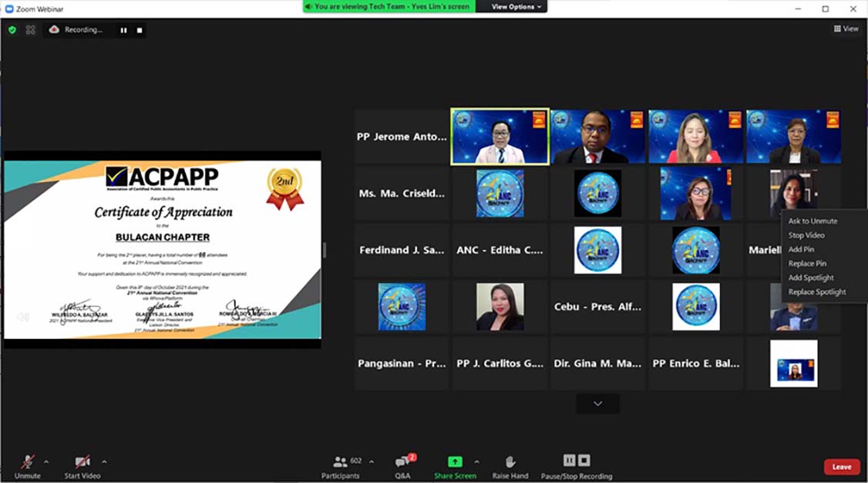The width and height of the screenshot is (868, 483).
Task: Click the shared ACPAPP certificate image
Action: (162, 249)
